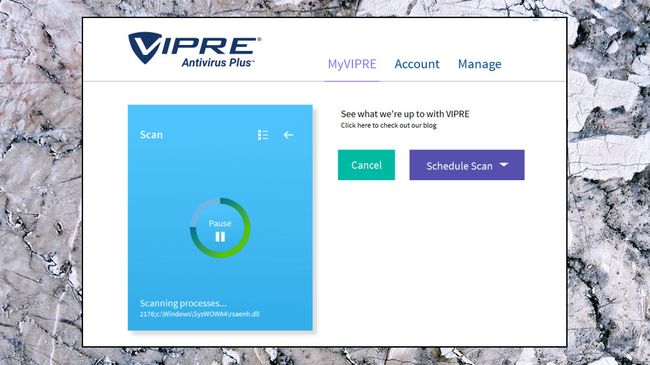
Task: Select the "Scanning processes..." status text
Action: click(x=183, y=303)
